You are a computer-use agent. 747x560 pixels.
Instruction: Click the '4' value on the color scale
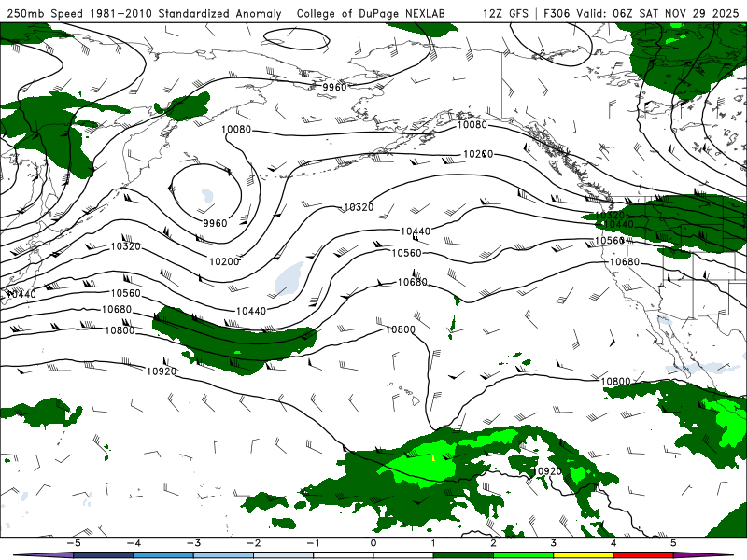(x=613, y=543)
